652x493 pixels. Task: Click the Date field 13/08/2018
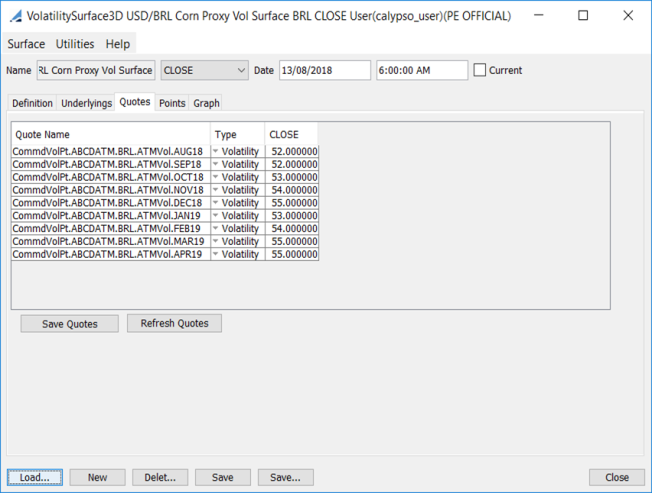pos(325,70)
